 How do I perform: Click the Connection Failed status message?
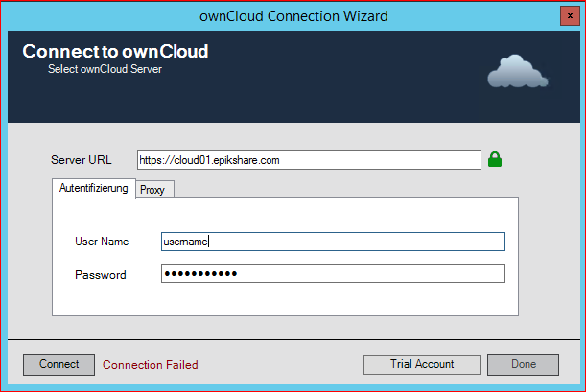click(151, 365)
